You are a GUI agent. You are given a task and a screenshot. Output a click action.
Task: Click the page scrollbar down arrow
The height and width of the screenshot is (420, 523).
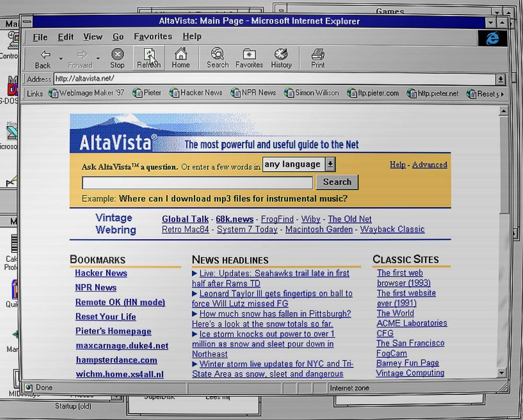502,372
